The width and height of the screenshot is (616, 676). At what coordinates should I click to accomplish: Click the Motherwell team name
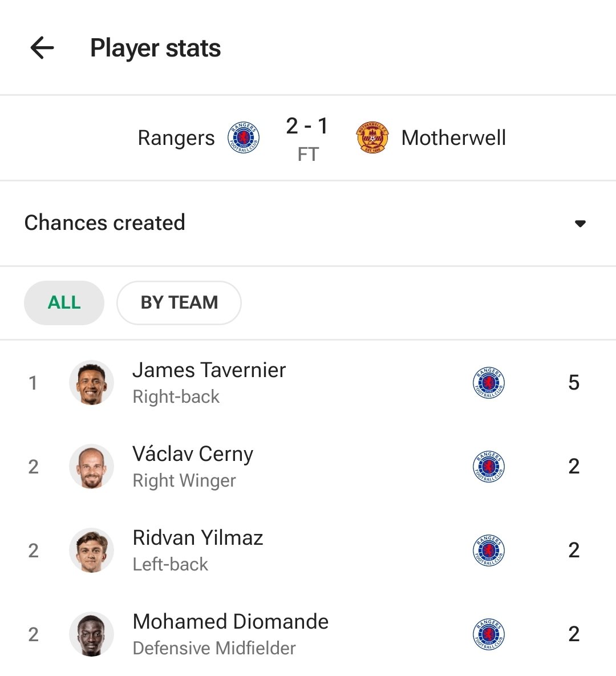pyautogui.click(x=453, y=138)
